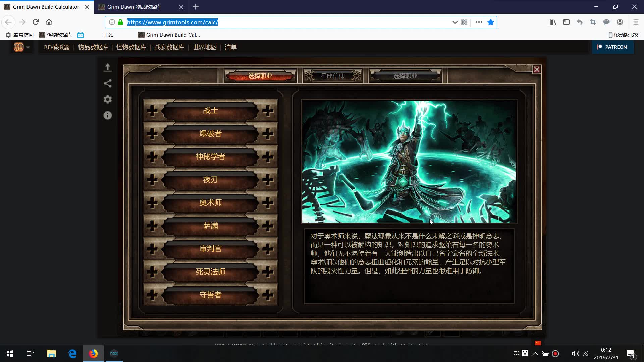Click right plus icon for 夜刃
Screen dimensions: 644x362
[x=268, y=180]
